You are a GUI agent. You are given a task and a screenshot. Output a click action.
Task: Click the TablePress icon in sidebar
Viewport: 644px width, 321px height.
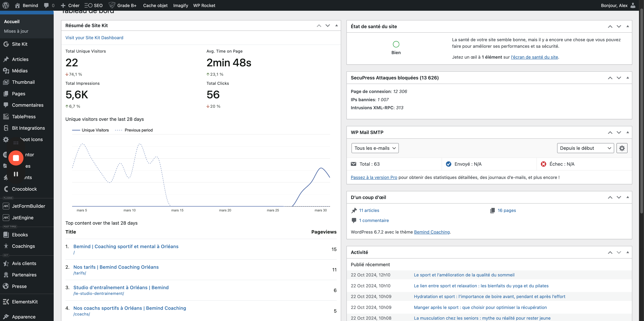(6, 116)
